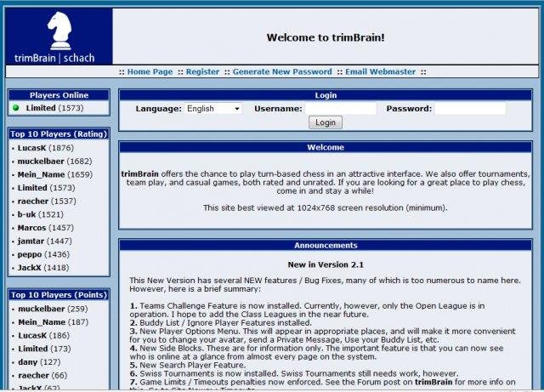Open jamtar (1447) player entry

(x=45, y=241)
